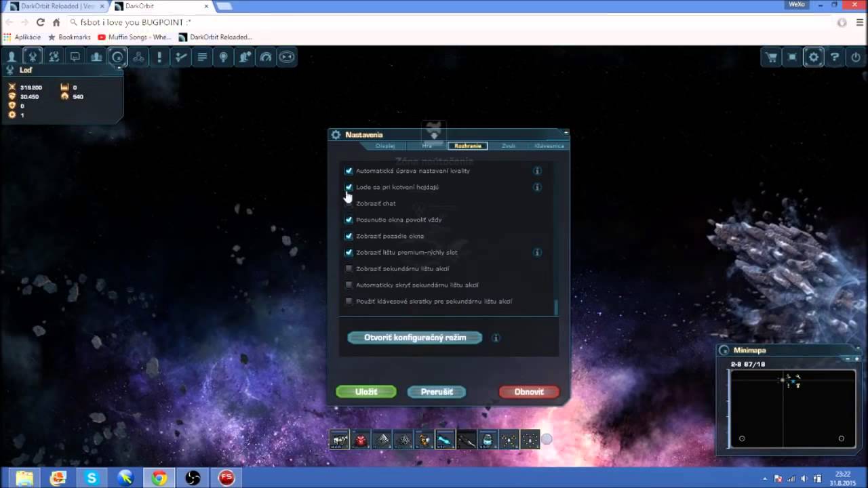
Task: Check Použiť klávesové skratky pre sekundárnu lištu
Action: (349, 301)
